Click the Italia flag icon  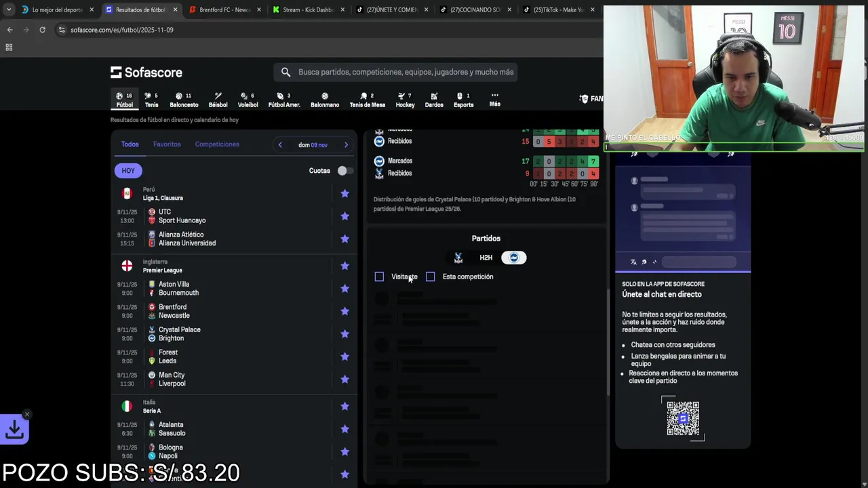(x=127, y=406)
